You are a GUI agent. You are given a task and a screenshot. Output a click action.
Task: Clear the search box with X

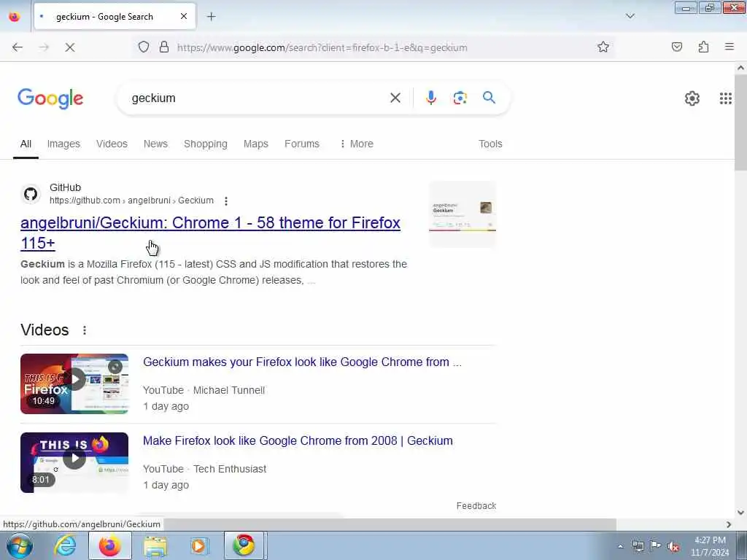point(395,98)
